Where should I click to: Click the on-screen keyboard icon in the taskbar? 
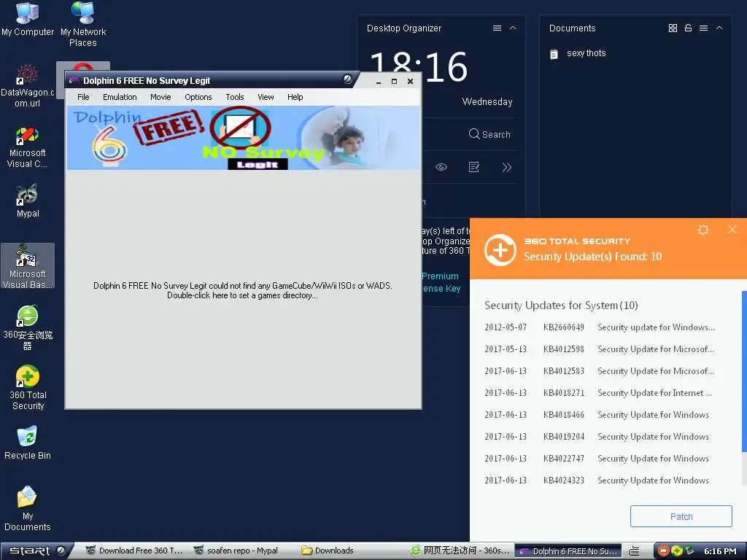tap(634, 551)
